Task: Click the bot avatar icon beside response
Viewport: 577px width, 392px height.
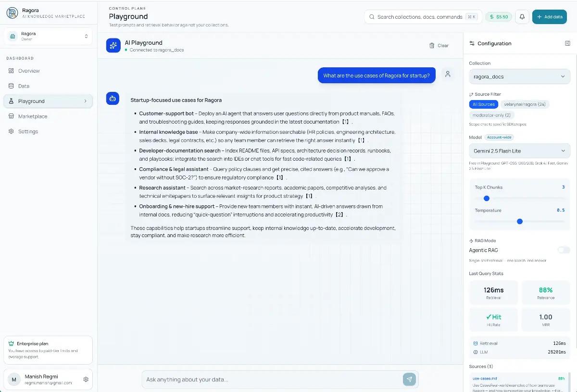Action: (113, 99)
